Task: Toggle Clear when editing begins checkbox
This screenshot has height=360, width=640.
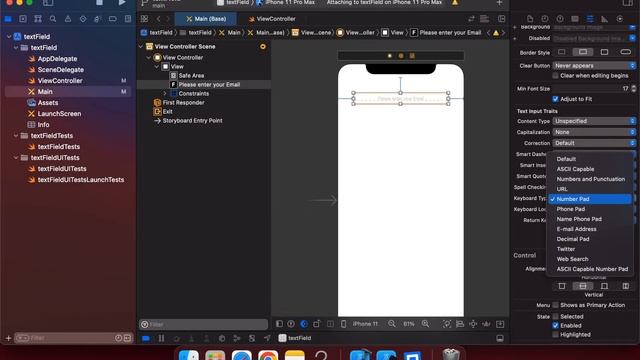Action: click(x=555, y=76)
